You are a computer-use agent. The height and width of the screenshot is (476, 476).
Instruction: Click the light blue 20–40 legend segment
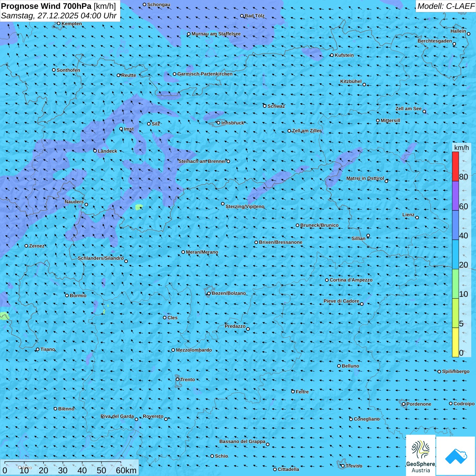coord(455,255)
